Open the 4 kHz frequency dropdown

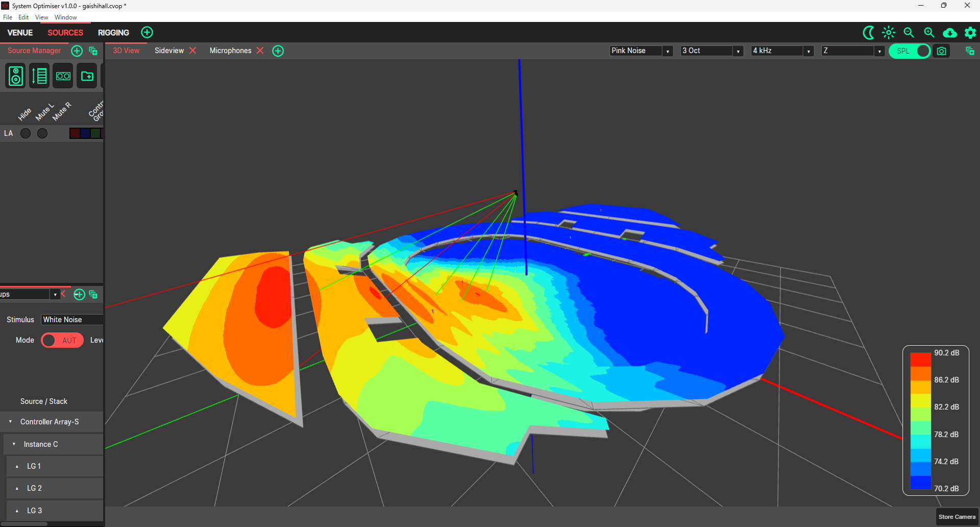pyautogui.click(x=782, y=51)
